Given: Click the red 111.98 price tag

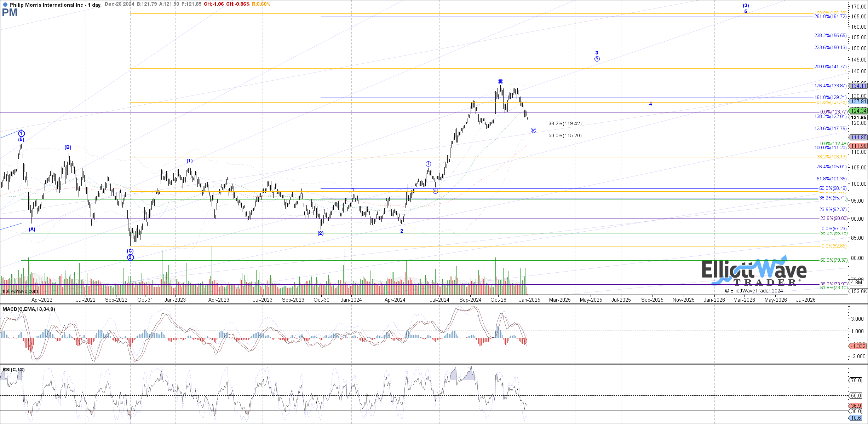Looking at the screenshot, I should coord(859,146).
